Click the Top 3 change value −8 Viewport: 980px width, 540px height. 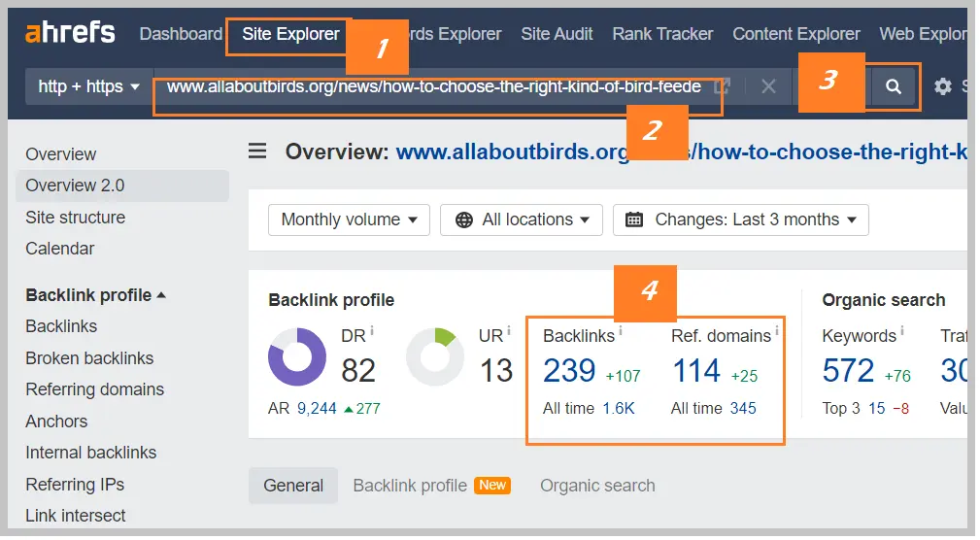pyautogui.click(x=900, y=409)
